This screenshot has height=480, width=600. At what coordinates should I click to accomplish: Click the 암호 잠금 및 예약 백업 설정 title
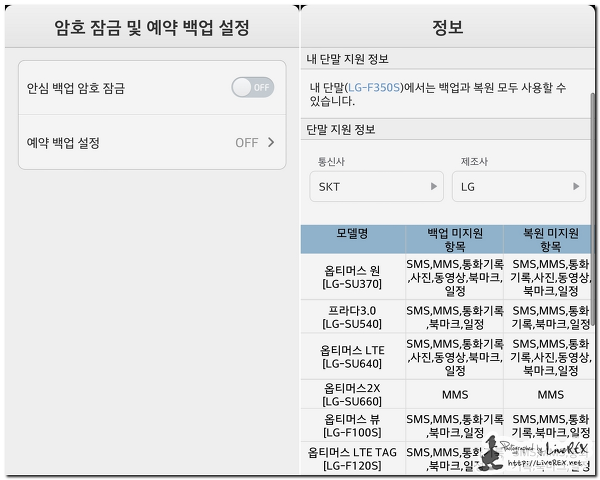pyautogui.click(x=152, y=28)
